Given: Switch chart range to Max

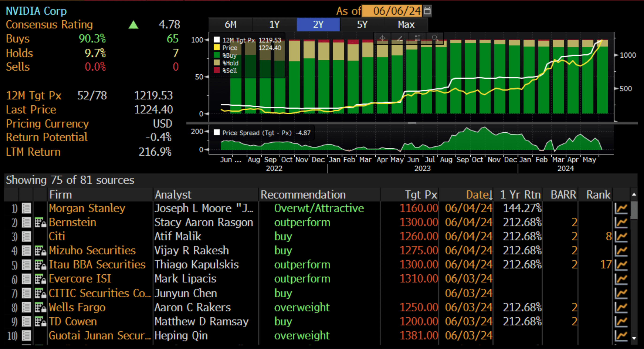Looking at the screenshot, I should click(x=406, y=24).
